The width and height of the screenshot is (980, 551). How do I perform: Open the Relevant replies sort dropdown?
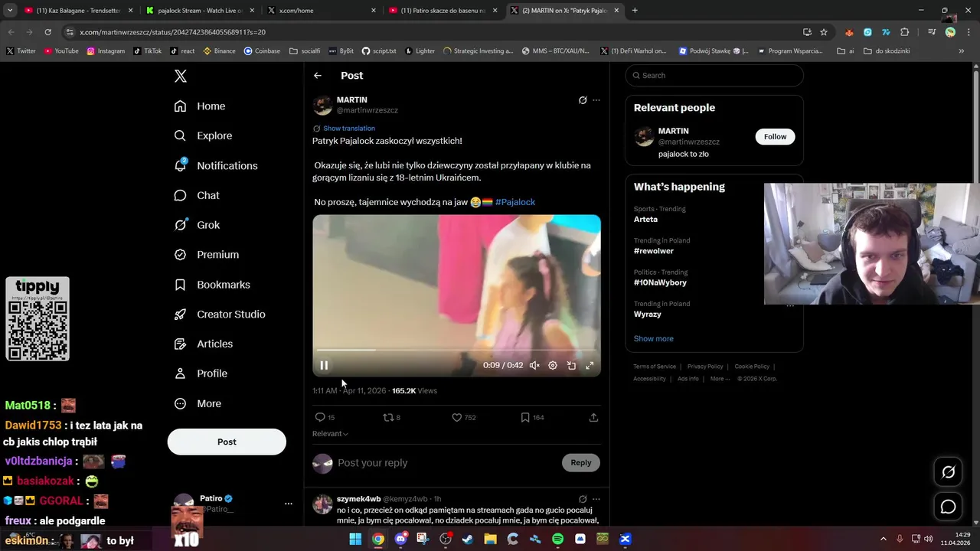330,434
